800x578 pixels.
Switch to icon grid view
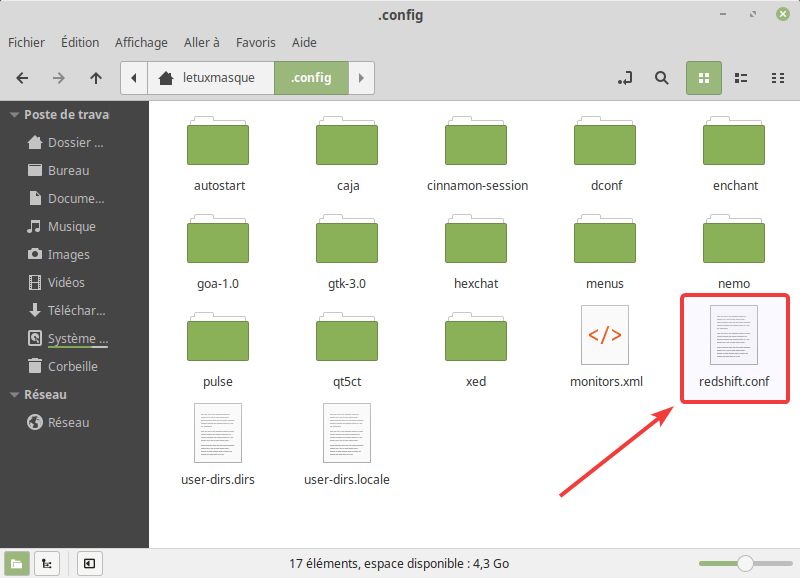coord(703,77)
